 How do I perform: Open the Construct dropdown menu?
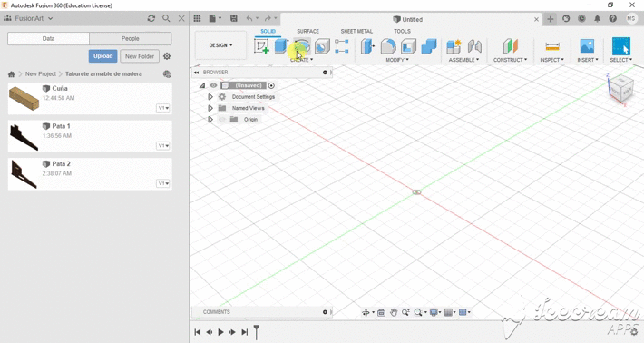[x=510, y=60]
